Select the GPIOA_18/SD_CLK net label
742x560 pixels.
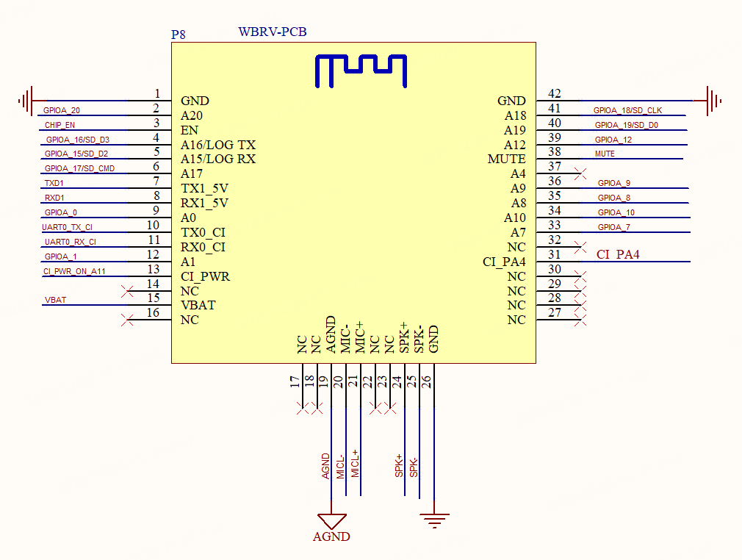click(627, 110)
